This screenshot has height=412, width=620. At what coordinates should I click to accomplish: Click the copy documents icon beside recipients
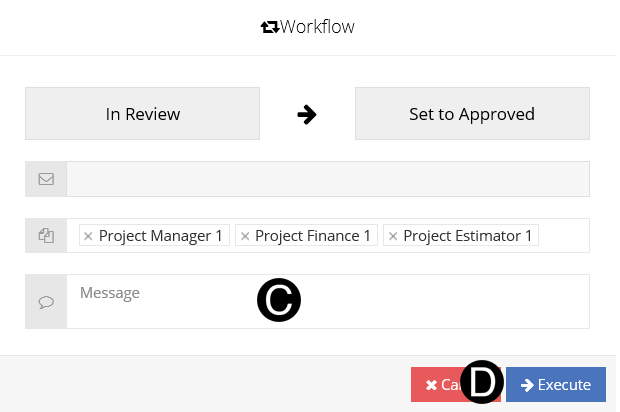pos(46,236)
